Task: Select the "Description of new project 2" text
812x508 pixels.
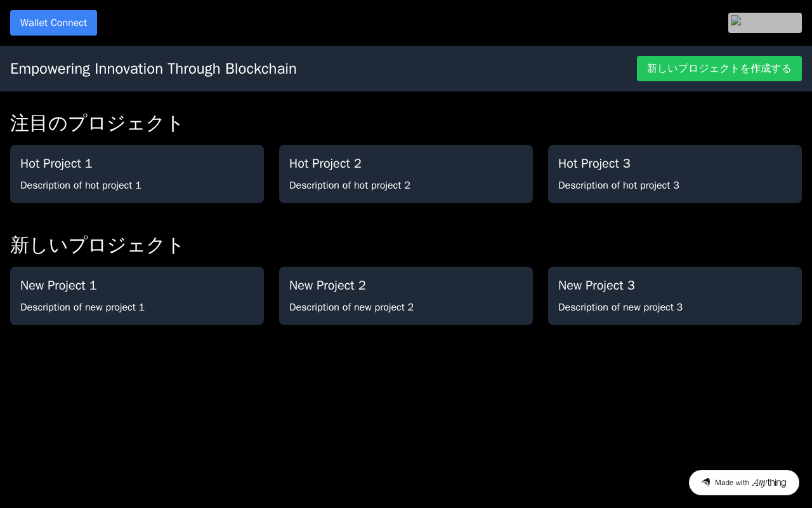Action: 351,307
